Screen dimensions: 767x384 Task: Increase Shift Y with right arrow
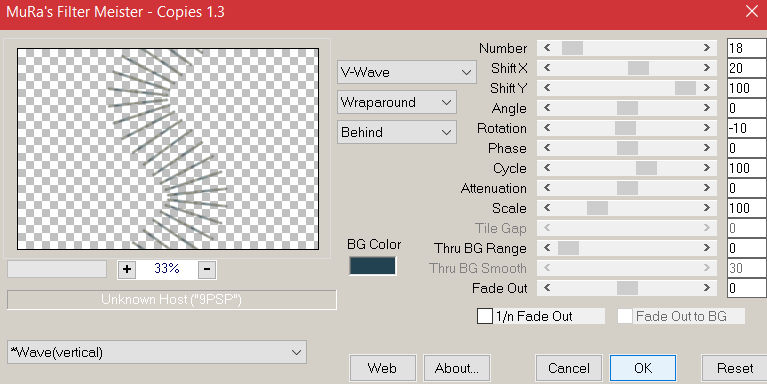707,88
